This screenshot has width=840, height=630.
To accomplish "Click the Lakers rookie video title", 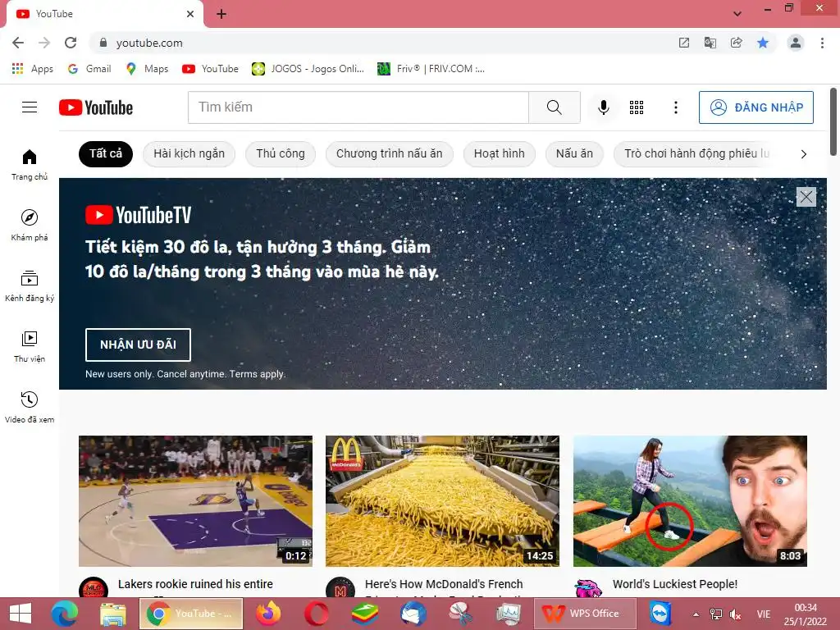I will tap(195, 584).
